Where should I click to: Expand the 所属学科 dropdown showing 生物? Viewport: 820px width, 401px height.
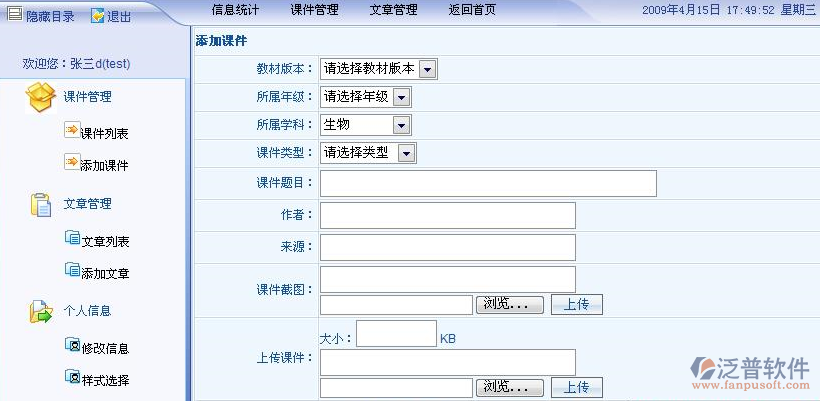click(x=401, y=125)
